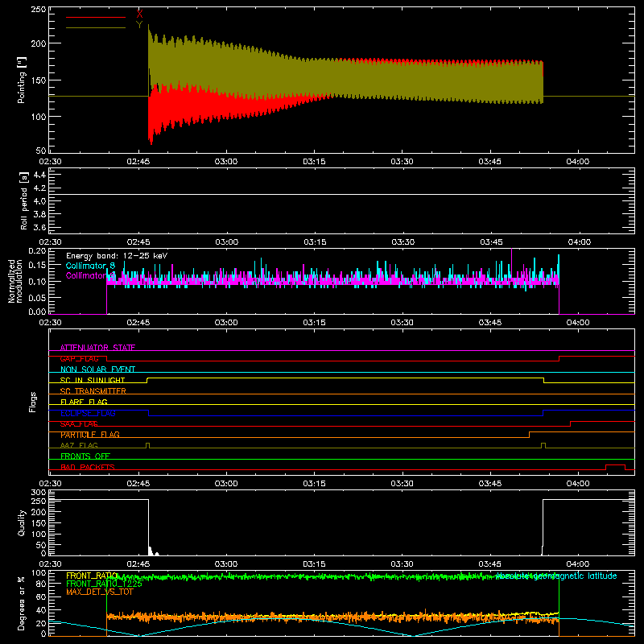This screenshot has height=644, width=644.
Task: Click the raised pulse on the BAD_PACKETS line
Action: pyautogui.click(x=615, y=465)
